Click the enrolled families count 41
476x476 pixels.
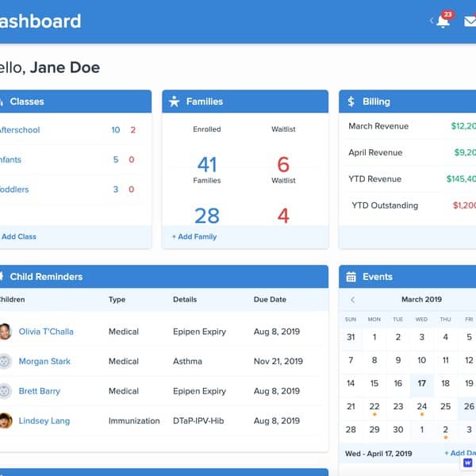click(x=207, y=164)
